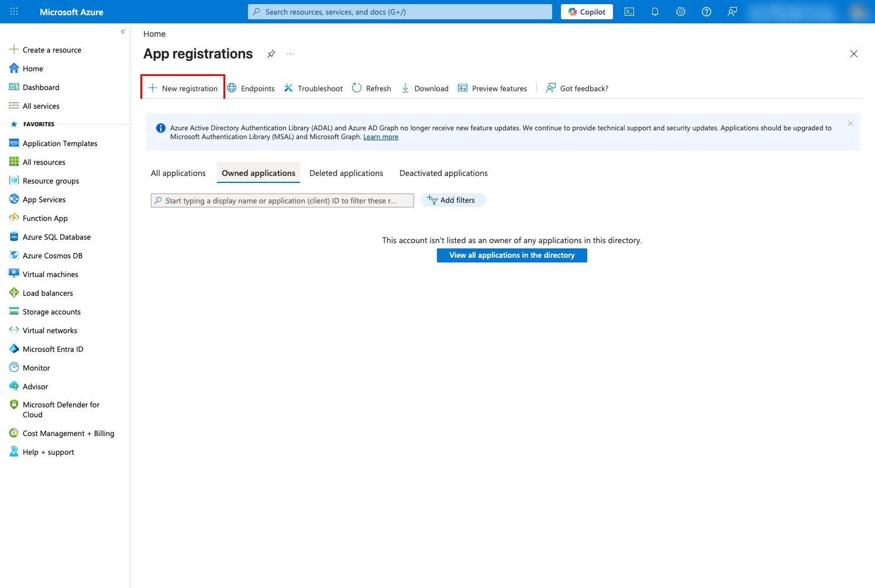Open Cloud Shell from the top bar
The width and height of the screenshot is (875, 588).
(x=629, y=12)
